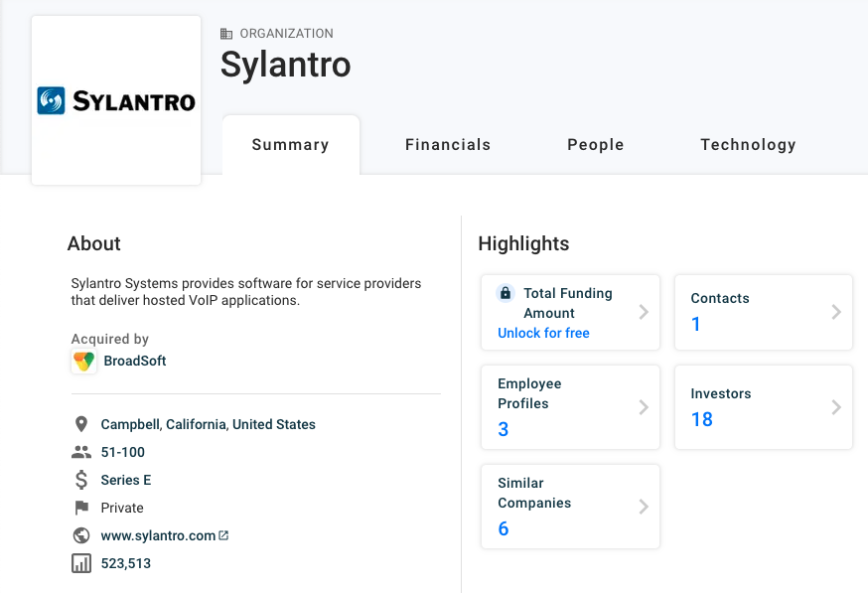Click the Contacts count 1
Viewport: 868px width, 593px height.
click(696, 324)
